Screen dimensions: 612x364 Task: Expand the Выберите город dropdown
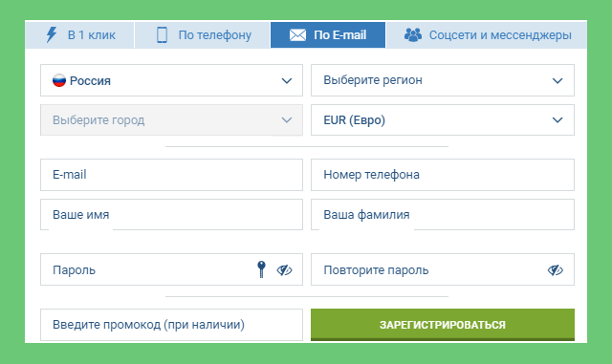click(x=171, y=119)
